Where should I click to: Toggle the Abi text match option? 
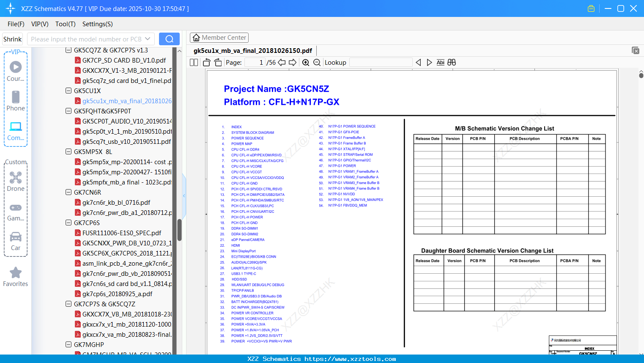point(440,63)
